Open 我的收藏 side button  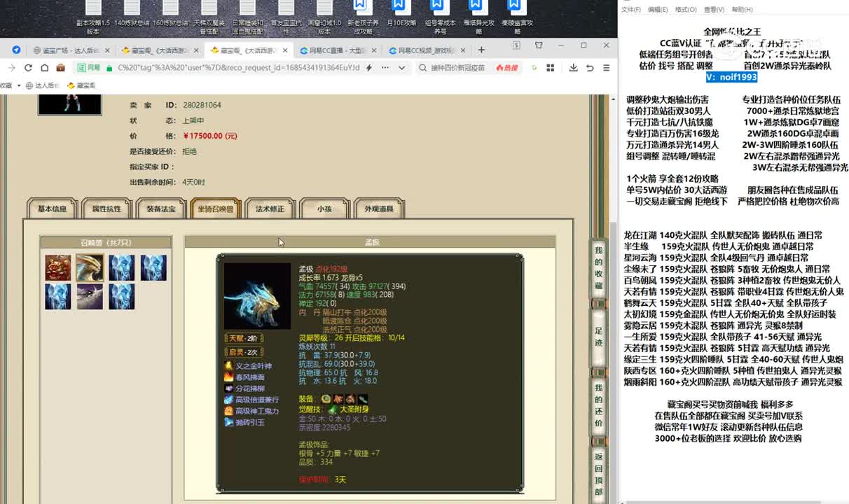[x=598, y=268]
